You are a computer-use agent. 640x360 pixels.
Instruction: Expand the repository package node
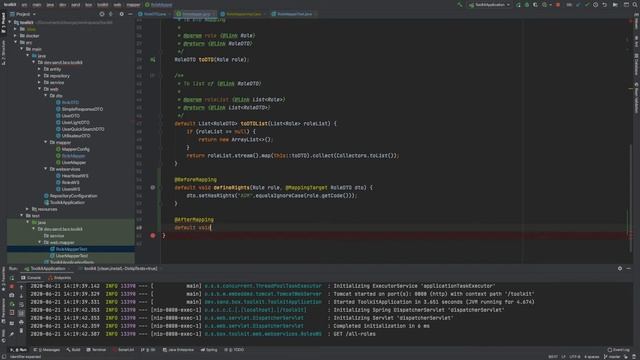coord(40,76)
